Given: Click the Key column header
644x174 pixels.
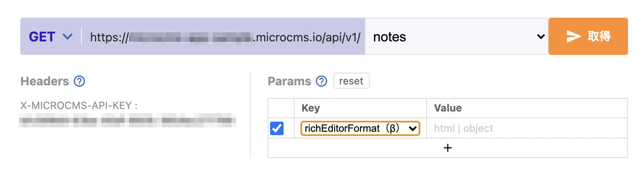Looking at the screenshot, I should click(x=311, y=108).
